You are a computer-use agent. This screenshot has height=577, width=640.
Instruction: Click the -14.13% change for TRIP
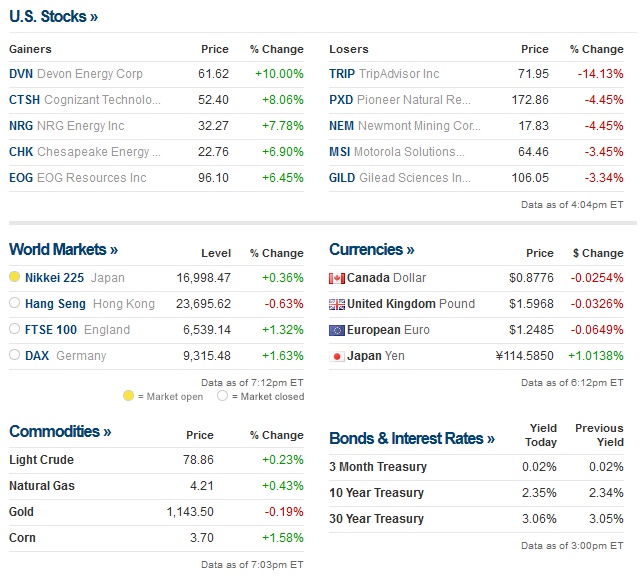click(600, 74)
